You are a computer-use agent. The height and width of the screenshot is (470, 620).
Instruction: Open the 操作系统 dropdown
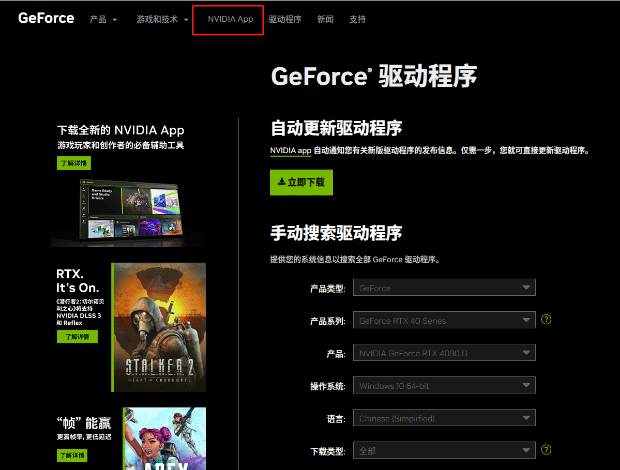444,385
